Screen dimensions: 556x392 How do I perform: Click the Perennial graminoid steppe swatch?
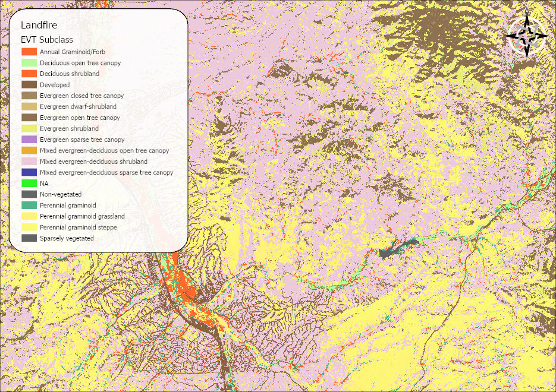(29, 227)
